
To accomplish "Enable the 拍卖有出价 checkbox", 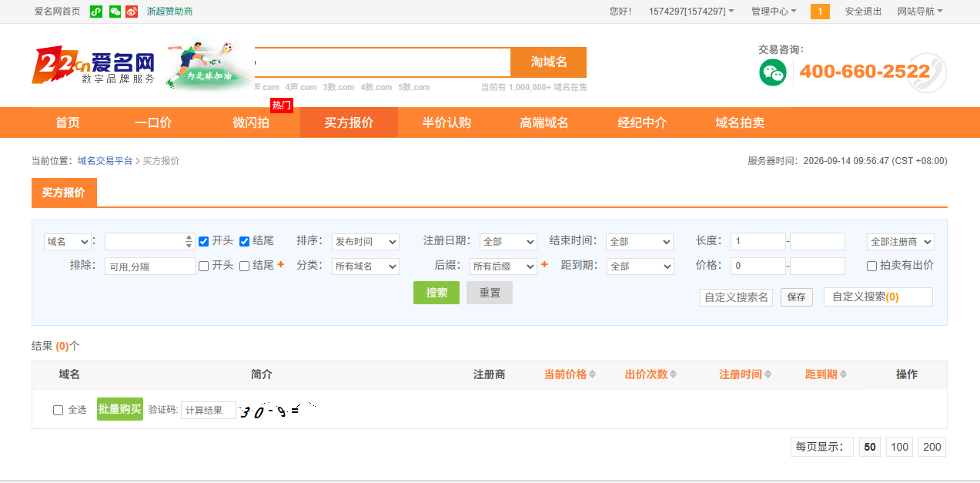I will click(x=872, y=266).
